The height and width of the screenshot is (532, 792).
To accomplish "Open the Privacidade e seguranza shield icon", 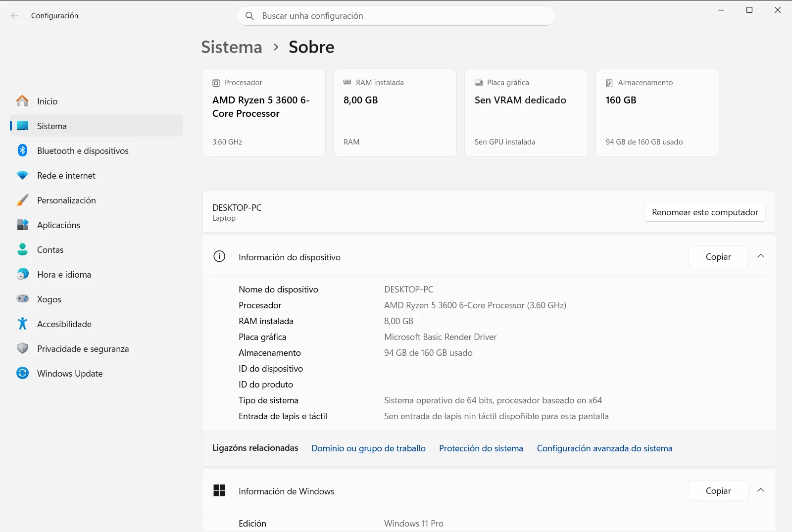I will click(x=22, y=348).
